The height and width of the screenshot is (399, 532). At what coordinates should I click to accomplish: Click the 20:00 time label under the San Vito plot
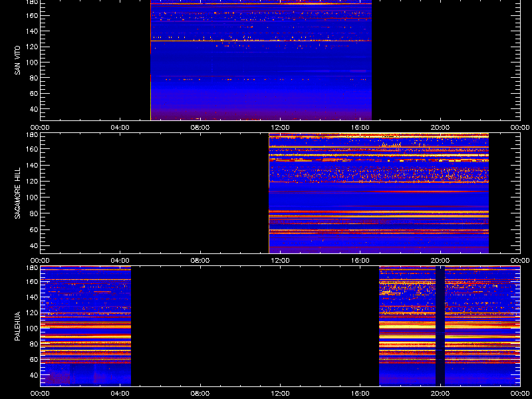pyautogui.click(x=440, y=128)
